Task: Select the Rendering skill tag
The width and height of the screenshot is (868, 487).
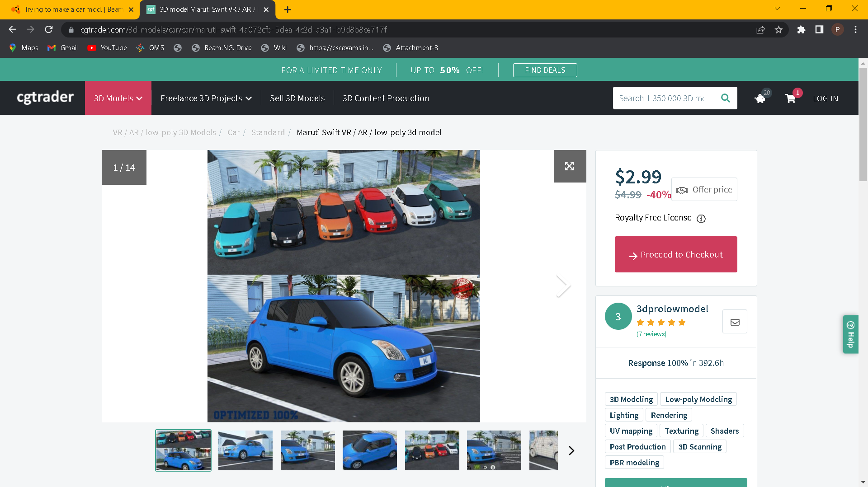Action: point(669,415)
